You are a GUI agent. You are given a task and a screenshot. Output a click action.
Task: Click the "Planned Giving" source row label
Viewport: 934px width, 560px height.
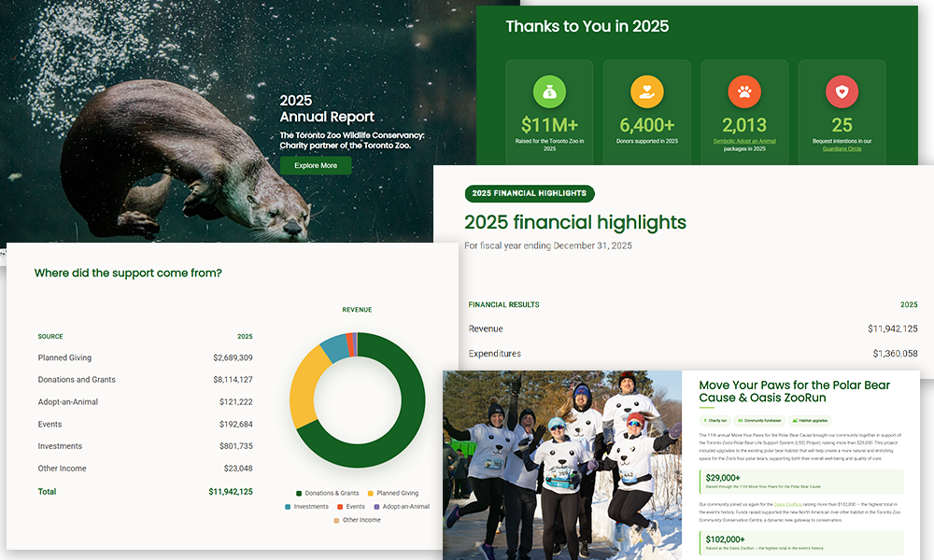click(64, 357)
